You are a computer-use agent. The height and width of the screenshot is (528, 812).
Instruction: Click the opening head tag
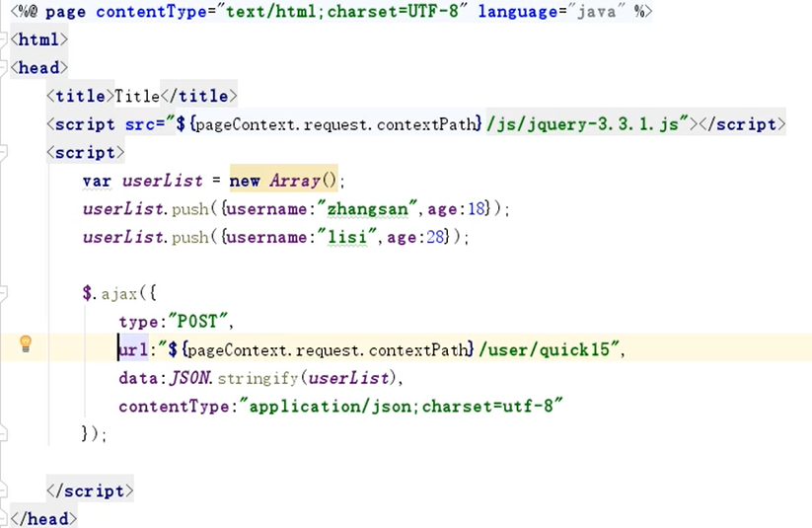point(38,67)
